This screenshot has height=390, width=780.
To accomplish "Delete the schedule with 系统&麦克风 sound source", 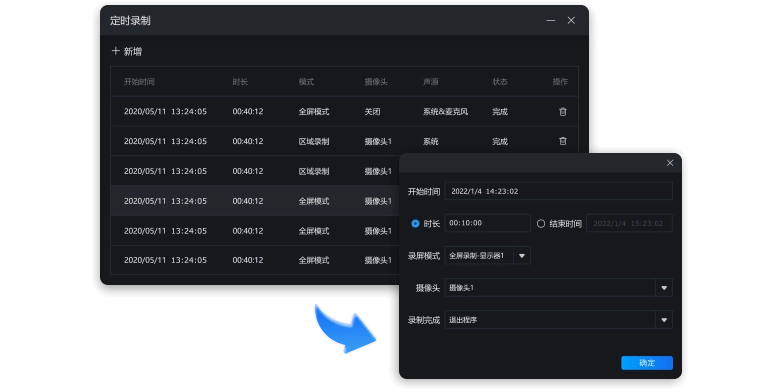I will pyautogui.click(x=563, y=112).
